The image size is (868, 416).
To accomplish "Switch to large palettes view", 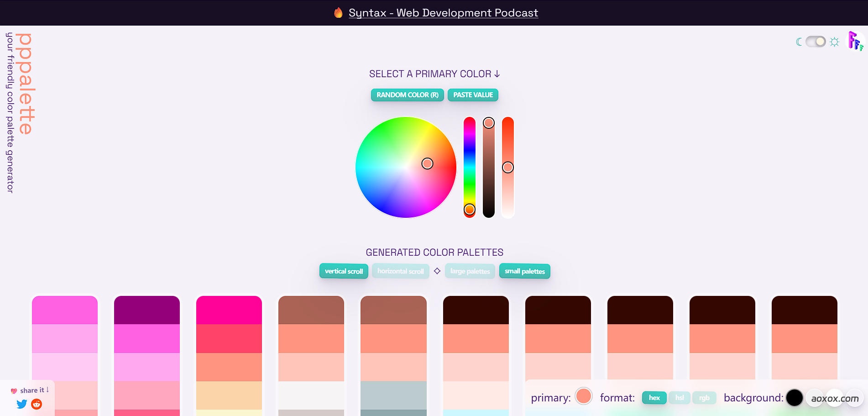I will click(470, 271).
